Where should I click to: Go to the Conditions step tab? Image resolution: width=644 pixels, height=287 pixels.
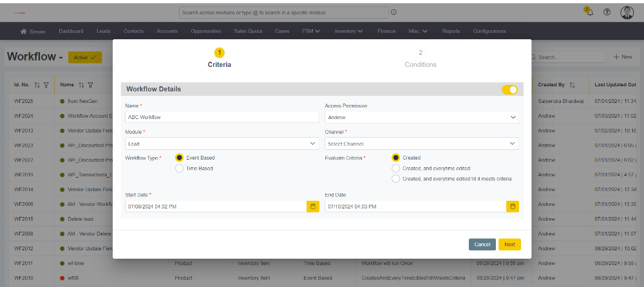(421, 58)
